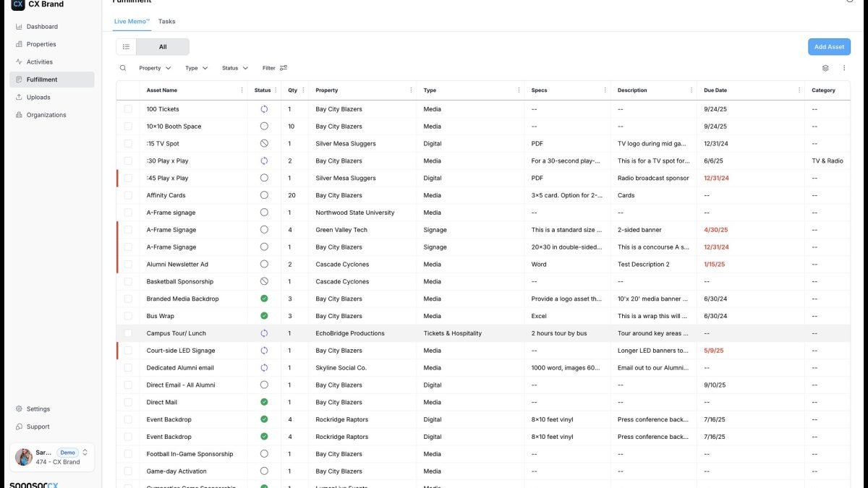Select the checkbox on the Bus Wrap row
This screenshot has width=868, height=488.
pos(128,316)
